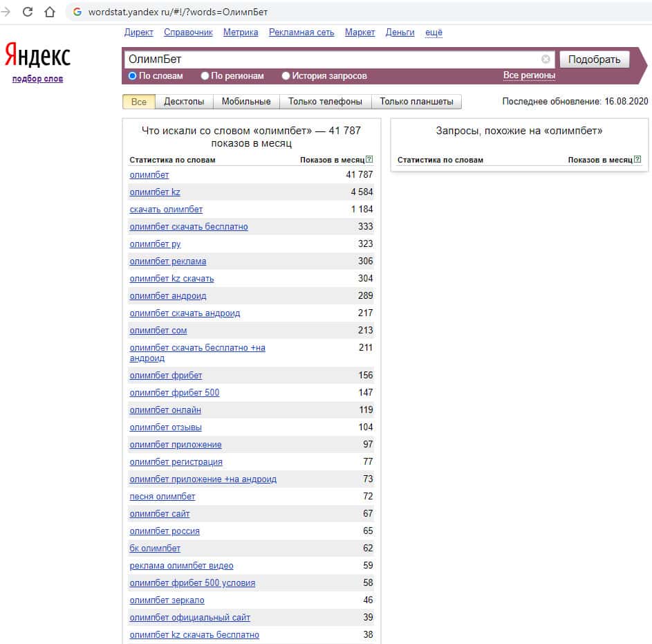Image resolution: width=652 pixels, height=644 pixels.
Task: Switch to the 'Только планшеты' tab
Action: (416, 102)
